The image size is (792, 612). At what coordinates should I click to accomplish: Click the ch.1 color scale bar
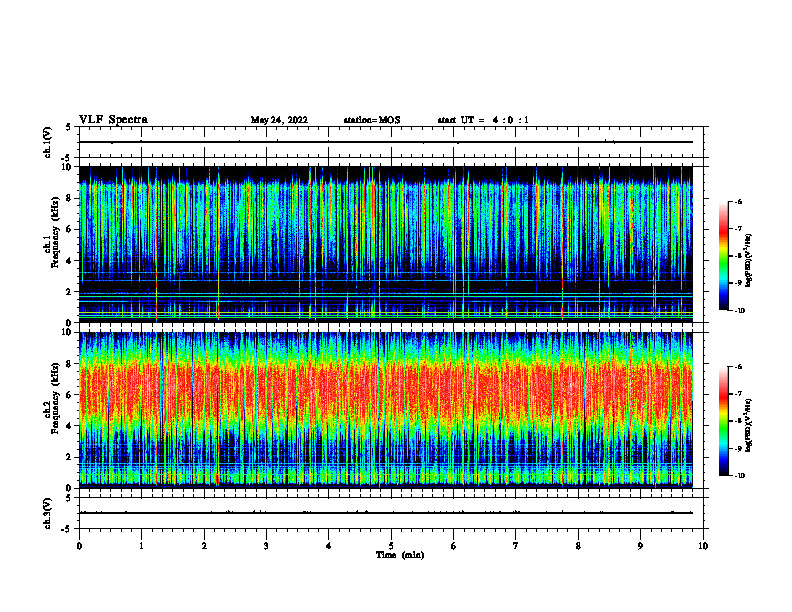click(x=723, y=256)
